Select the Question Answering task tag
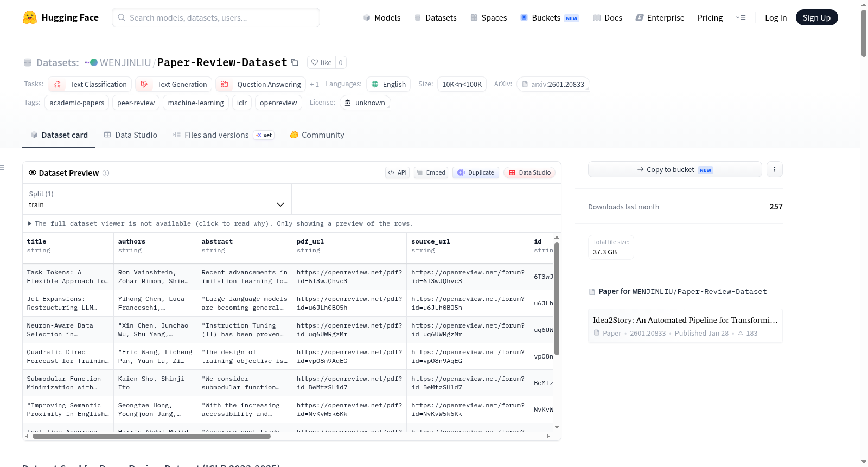This screenshot has height=467, width=868. point(260,84)
